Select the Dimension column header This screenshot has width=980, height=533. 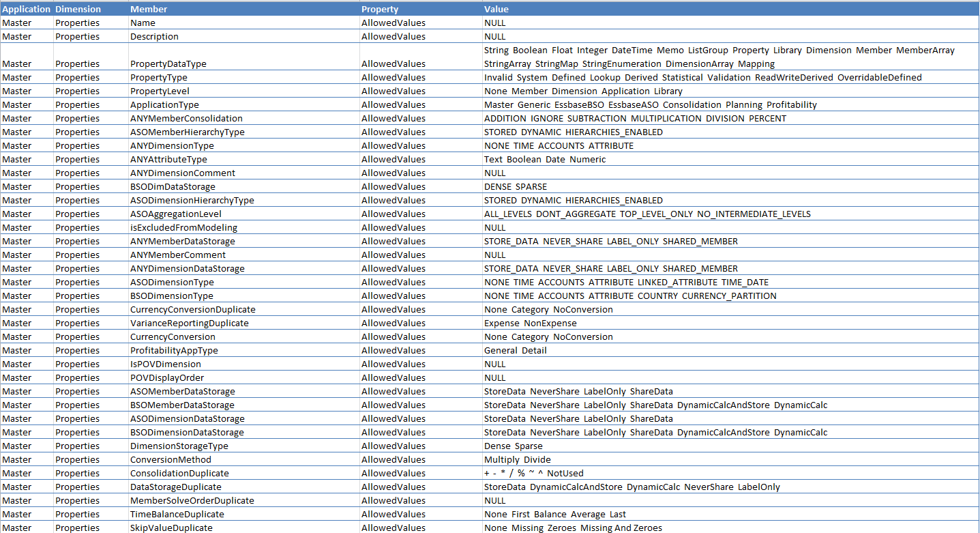point(91,10)
